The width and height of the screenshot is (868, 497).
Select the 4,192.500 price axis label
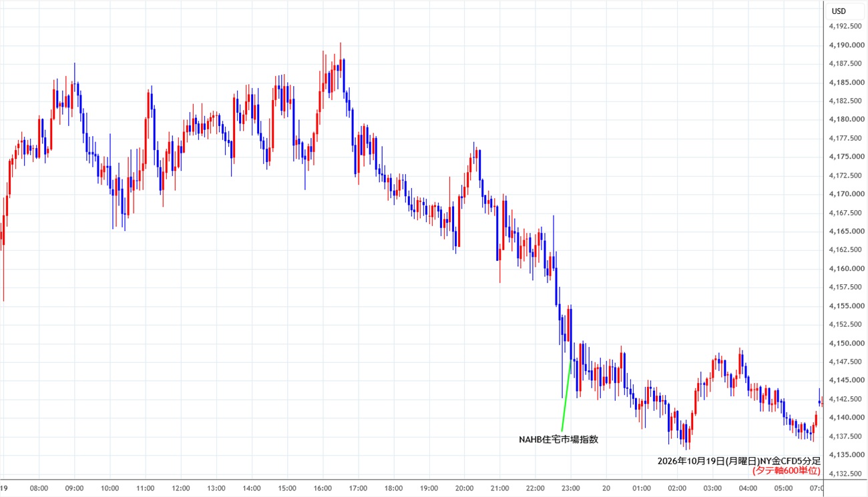point(847,27)
